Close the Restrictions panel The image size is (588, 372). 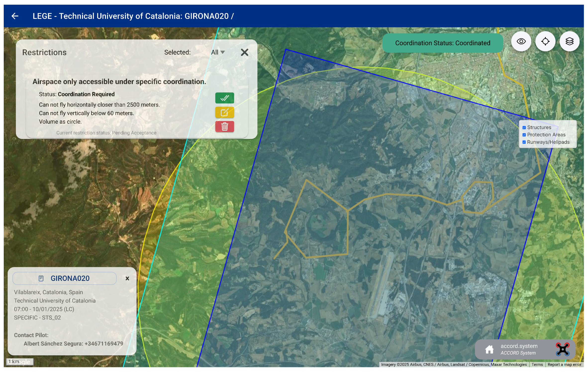click(x=245, y=52)
